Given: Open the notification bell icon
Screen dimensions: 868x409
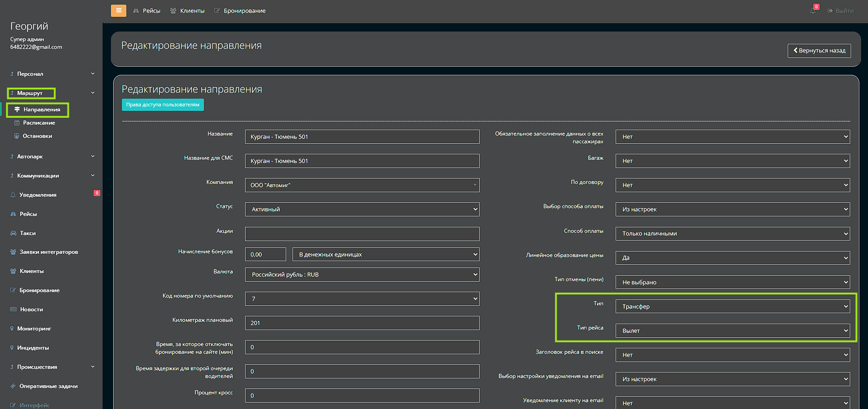Looking at the screenshot, I should (x=813, y=10).
